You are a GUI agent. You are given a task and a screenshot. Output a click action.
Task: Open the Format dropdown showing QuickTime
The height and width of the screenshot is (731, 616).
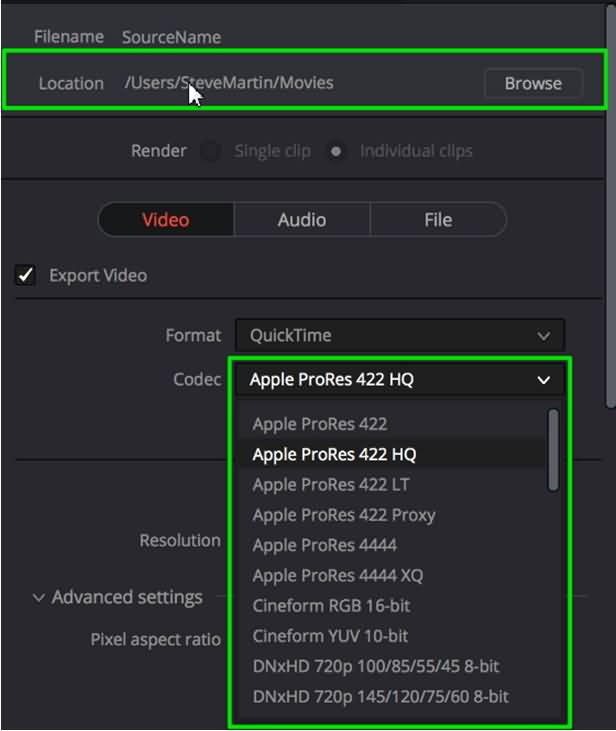400,335
